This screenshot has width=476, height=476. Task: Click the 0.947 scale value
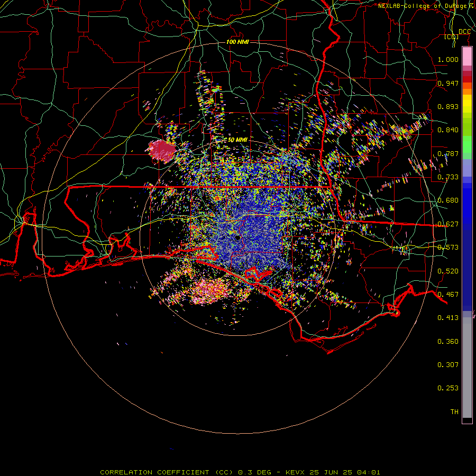pyautogui.click(x=448, y=83)
